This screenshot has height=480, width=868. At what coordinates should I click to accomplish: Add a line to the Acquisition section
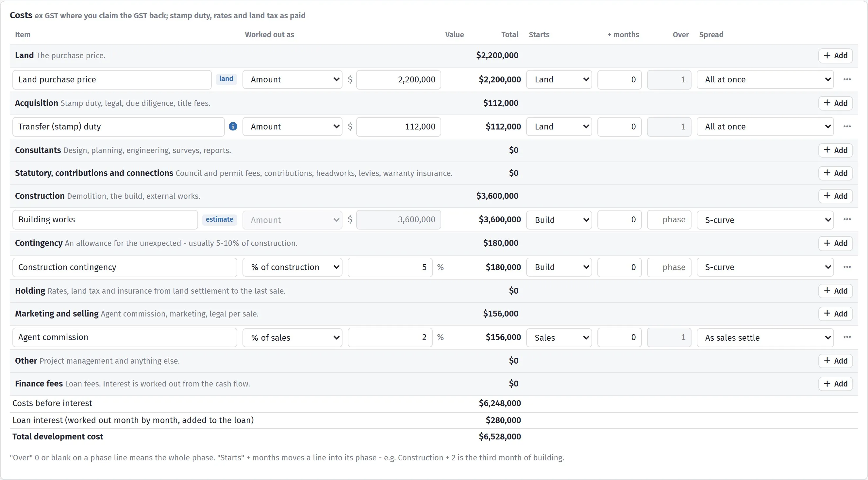(835, 103)
